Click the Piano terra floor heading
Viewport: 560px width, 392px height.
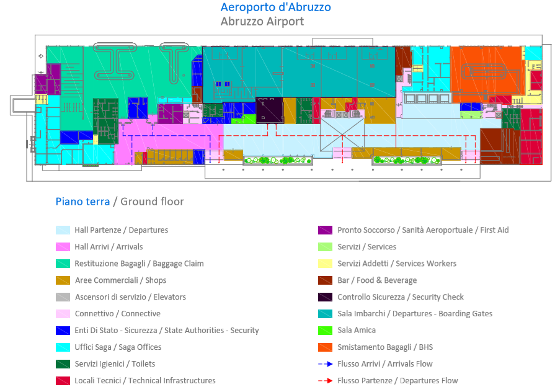[x=82, y=202]
